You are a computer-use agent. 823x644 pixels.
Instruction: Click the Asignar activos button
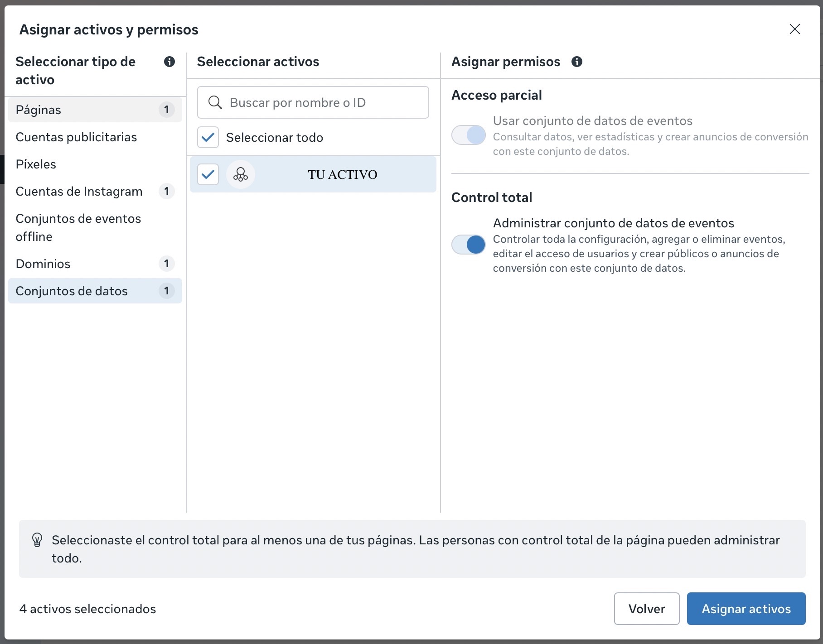(x=746, y=609)
